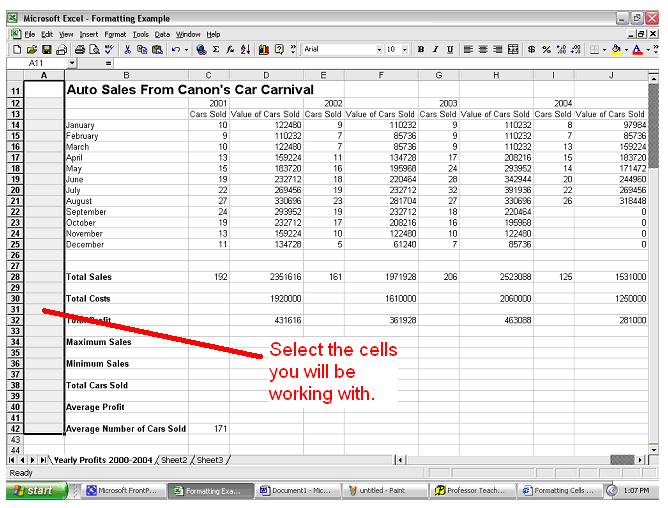Switch to the Sheet2 tab
This screenshot has height=508, width=668.
(x=174, y=460)
